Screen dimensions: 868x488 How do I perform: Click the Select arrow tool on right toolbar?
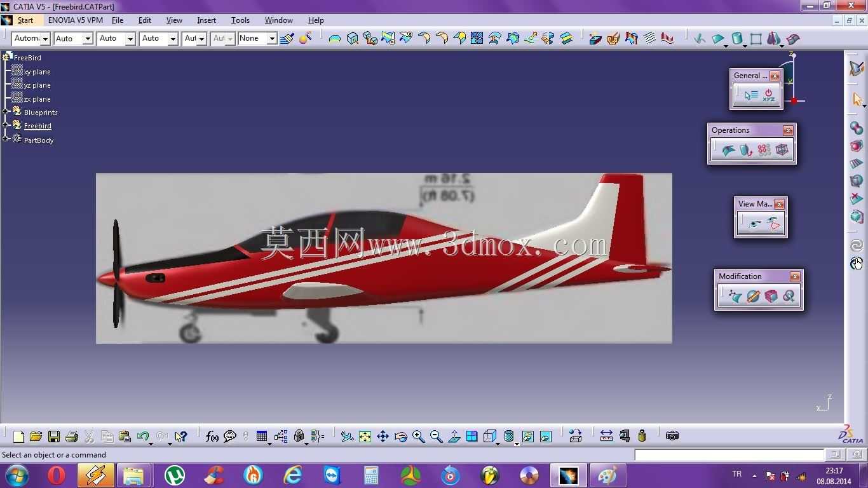[x=857, y=100]
